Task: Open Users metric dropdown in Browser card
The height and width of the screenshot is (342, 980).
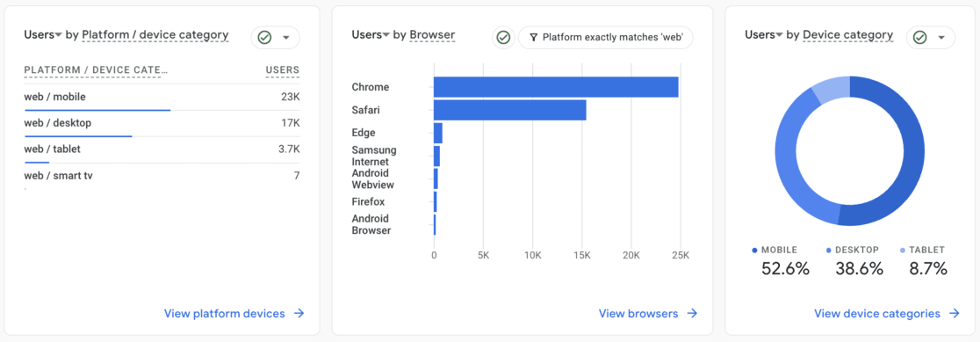Action: [x=371, y=35]
